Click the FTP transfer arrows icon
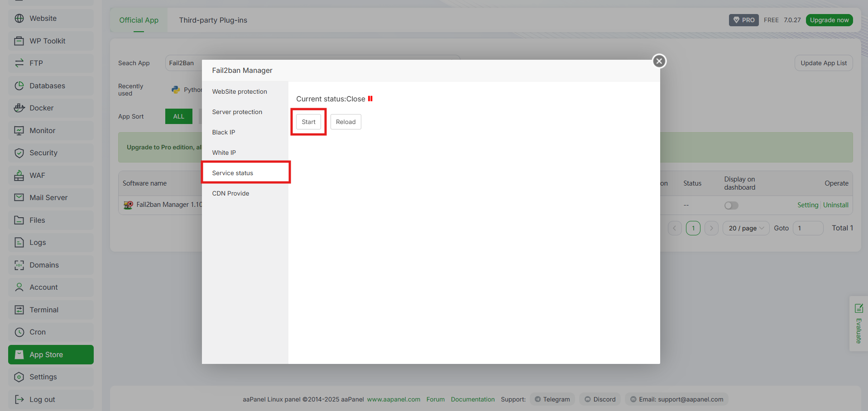Viewport: 868px width, 411px height. pyautogui.click(x=19, y=63)
